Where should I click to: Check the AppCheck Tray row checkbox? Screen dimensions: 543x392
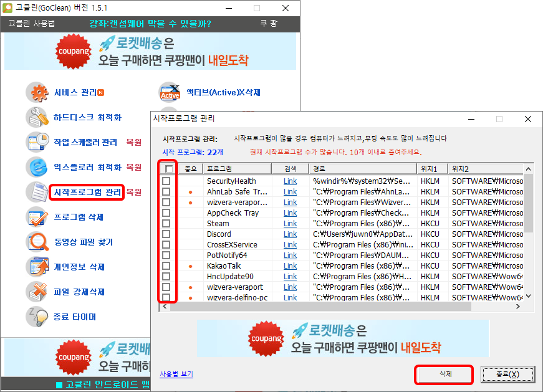[166, 213]
